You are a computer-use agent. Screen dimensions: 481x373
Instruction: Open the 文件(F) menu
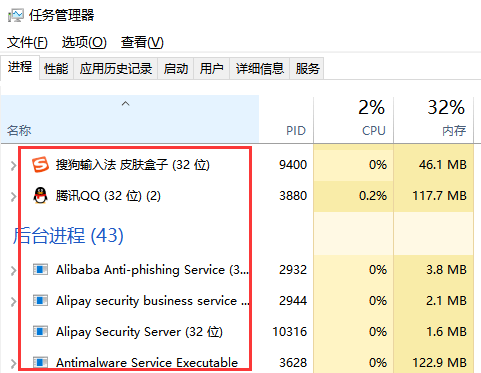(x=27, y=42)
